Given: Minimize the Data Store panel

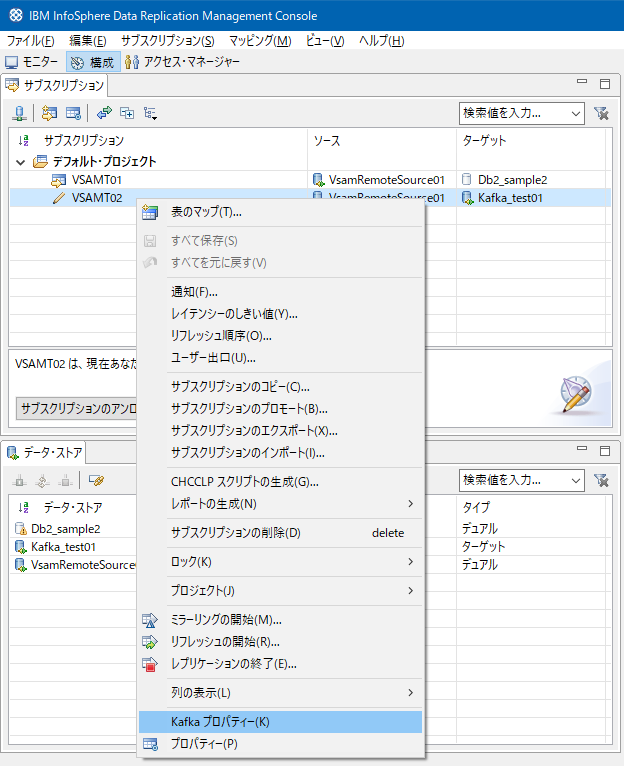Looking at the screenshot, I should click(581, 448).
